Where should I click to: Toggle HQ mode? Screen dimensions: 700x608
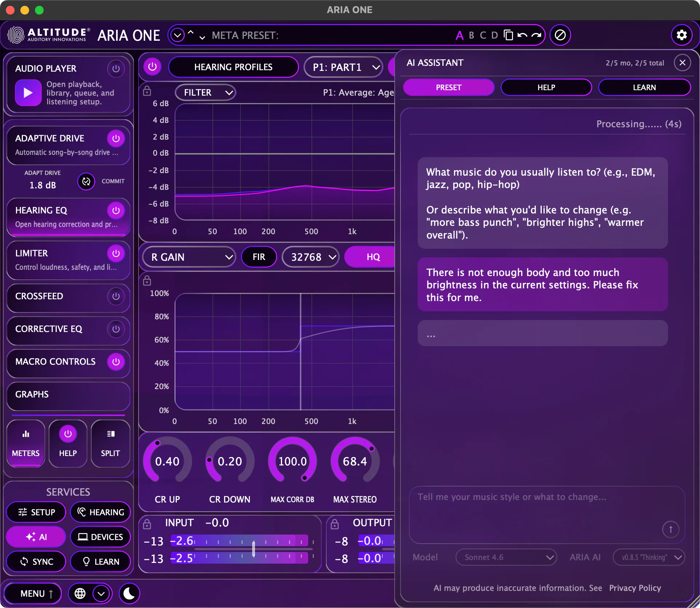(x=370, y=257)
